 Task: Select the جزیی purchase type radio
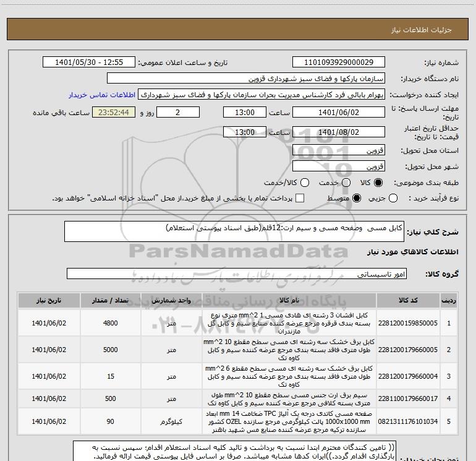click(393, 198)
